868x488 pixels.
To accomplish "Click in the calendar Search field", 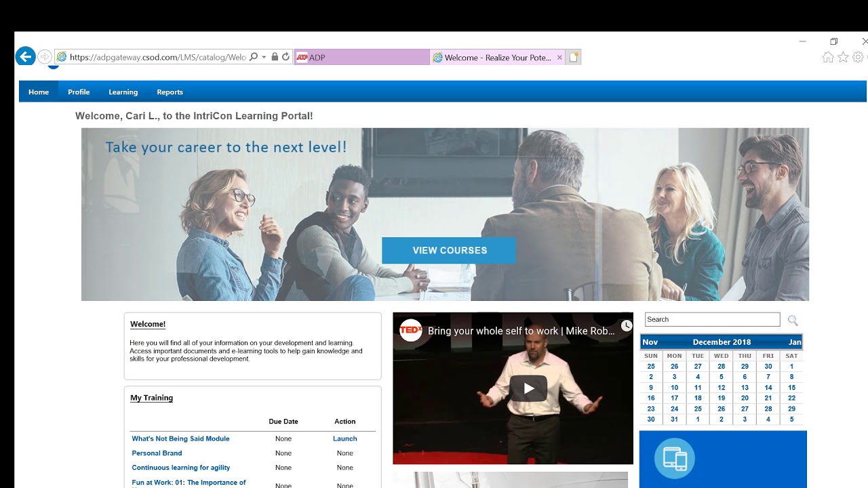I will (x=712, y=319).
